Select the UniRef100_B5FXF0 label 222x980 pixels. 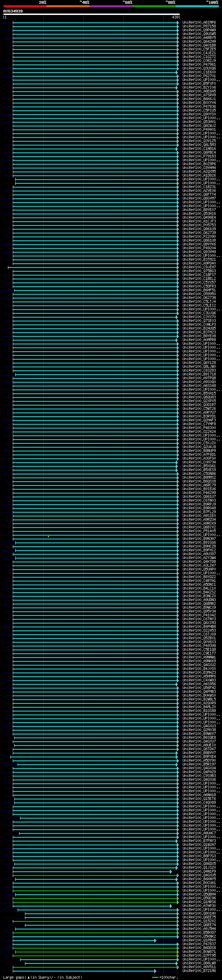coord(199,84)
